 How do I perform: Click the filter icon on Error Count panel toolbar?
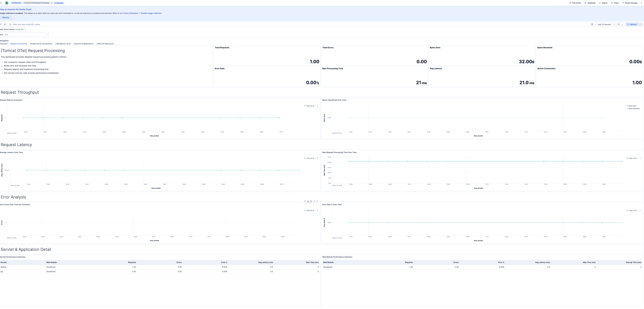305,201
